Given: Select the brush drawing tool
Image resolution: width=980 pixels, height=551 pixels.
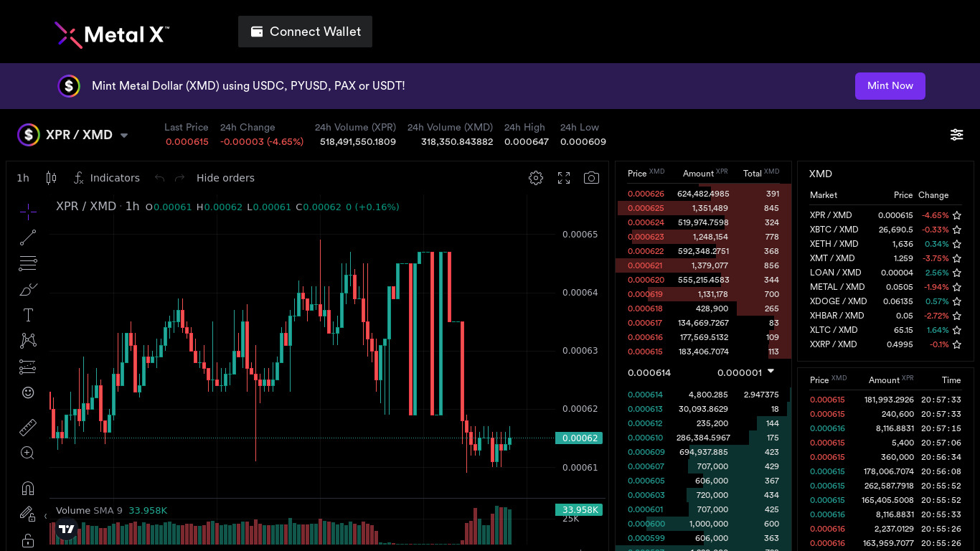Looking at the screenshot, I should click(28, 289).
